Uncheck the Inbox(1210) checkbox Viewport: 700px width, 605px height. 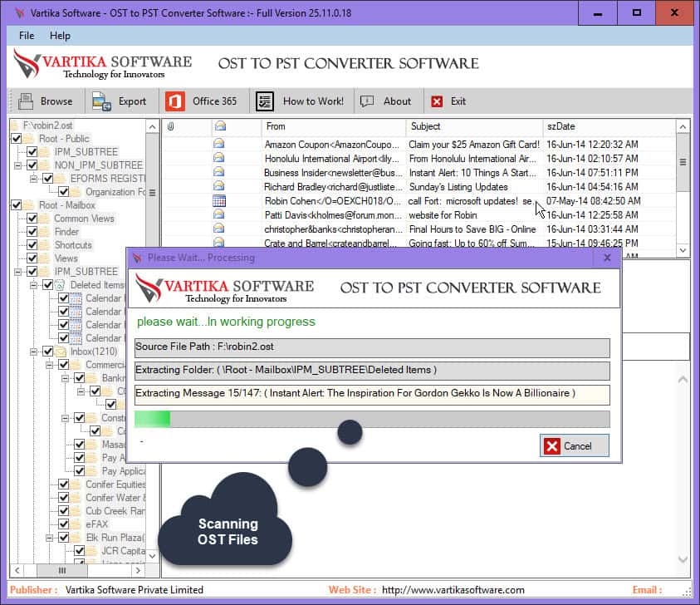pyautogui.click(x=48, y=352)
